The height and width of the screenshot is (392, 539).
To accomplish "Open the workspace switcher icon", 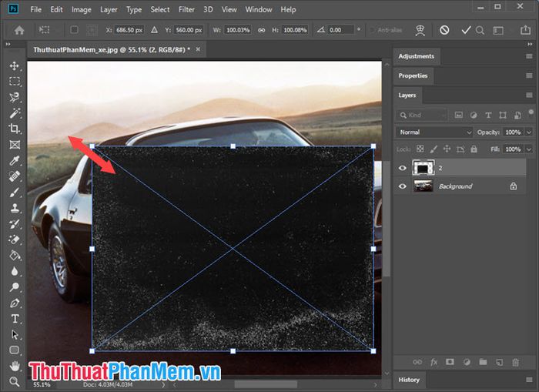I will tap(498, 30).
